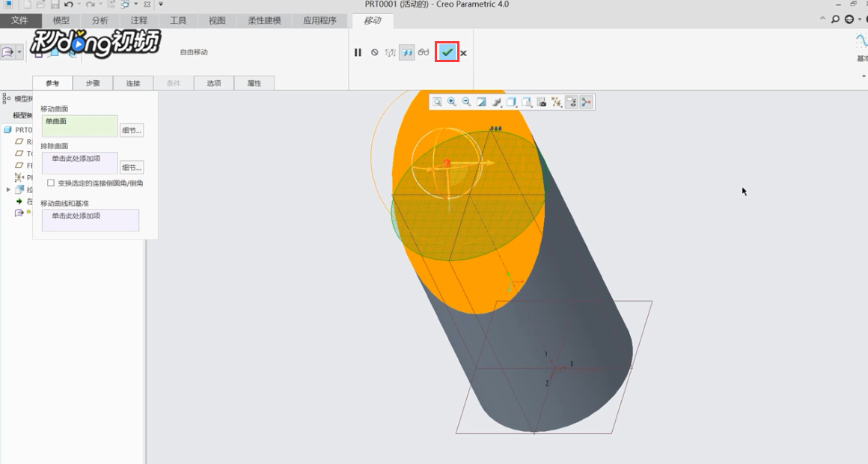Accept the move feature with the green checkmark
The width and height of the screenshot is (868, 464).
(x=447, y=52)
